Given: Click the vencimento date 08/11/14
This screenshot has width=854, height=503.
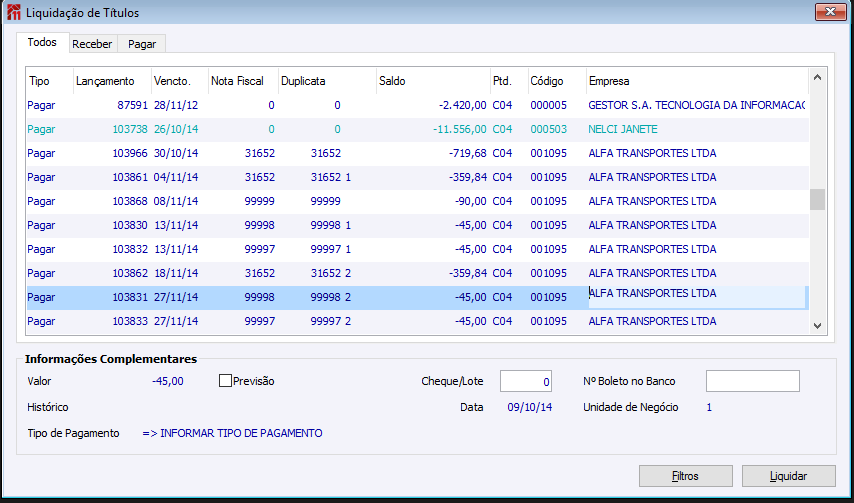Looking at the screenshot, I should [176, 201].
